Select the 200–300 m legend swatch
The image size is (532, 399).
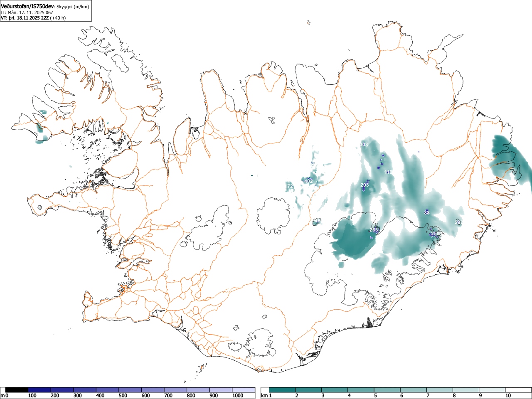(62, 390)
